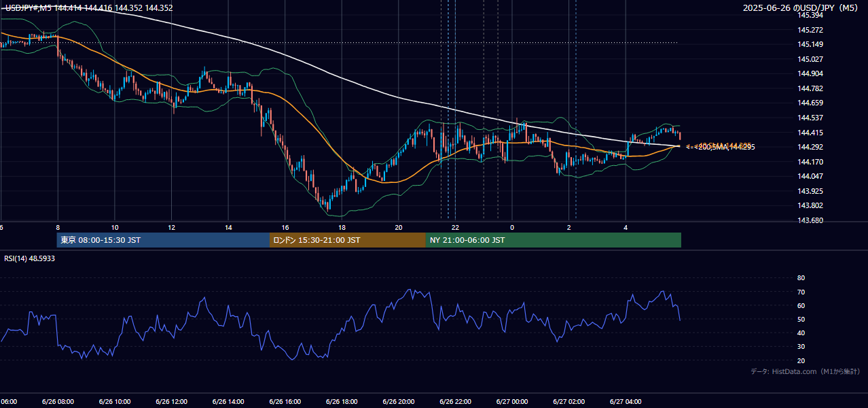The width and height of the screenshot is (868, 408).
Task: Click hour label 18 under the price chart
Action: pyautogui.click(x=342, y=228)
